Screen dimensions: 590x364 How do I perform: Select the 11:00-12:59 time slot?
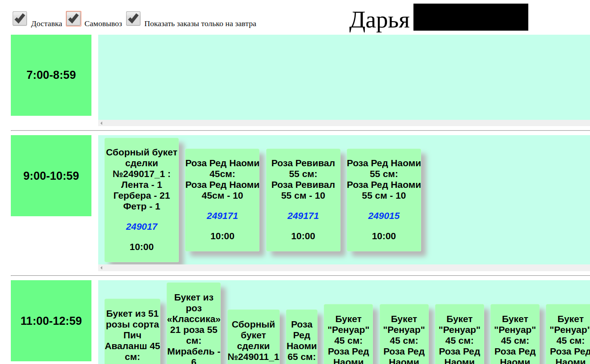[51, 321]
